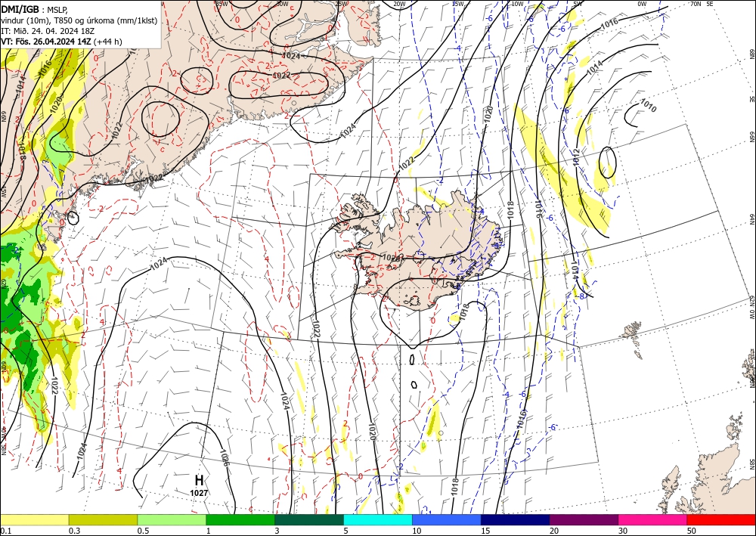Select the pink 30 mm legend swatch

click(653, 519)
